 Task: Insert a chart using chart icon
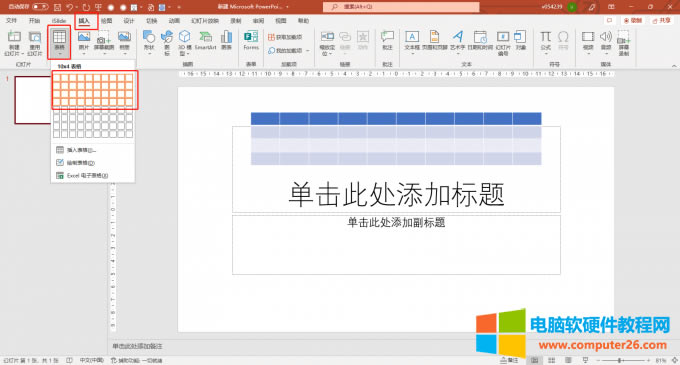click(226, 40)
